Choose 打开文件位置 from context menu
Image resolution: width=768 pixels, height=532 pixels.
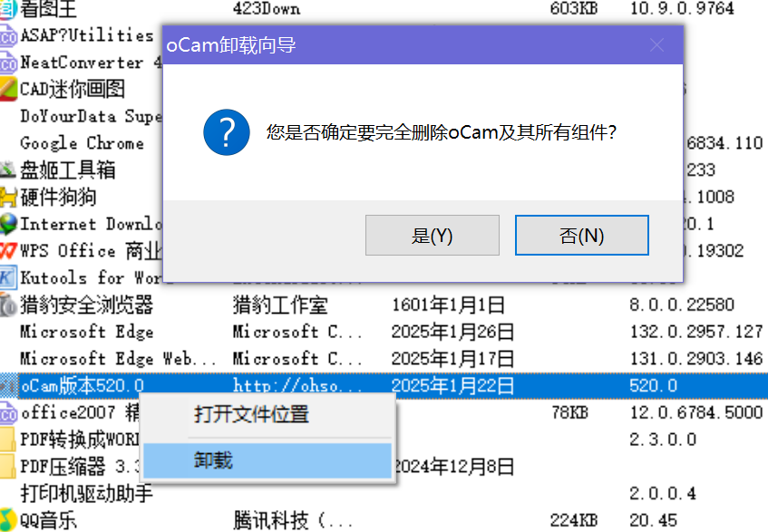[251, 414]
